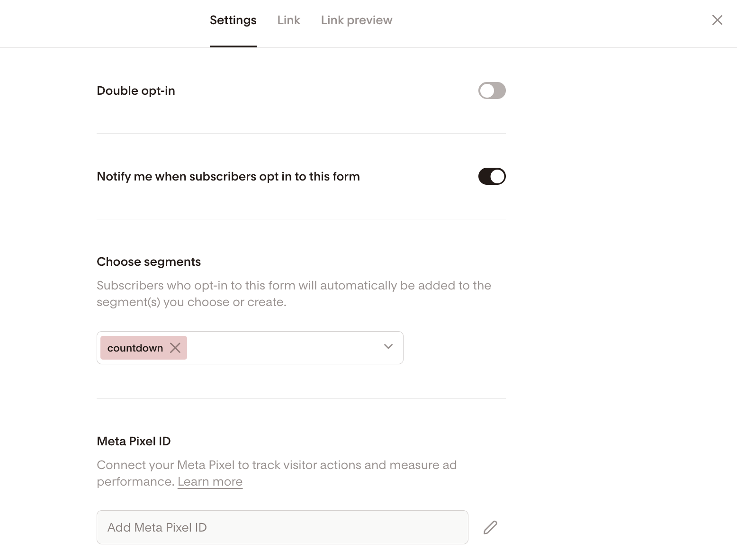Click the Choose segments heading

149,262
